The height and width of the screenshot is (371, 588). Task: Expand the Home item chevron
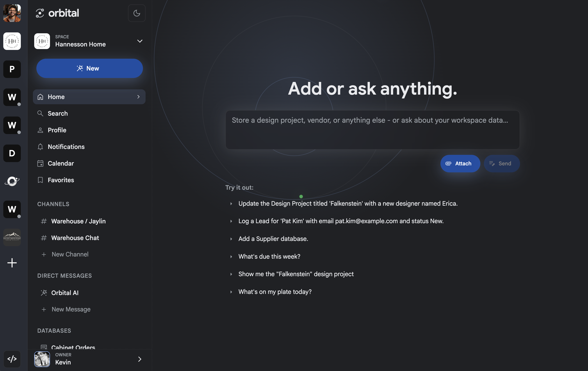139,97
